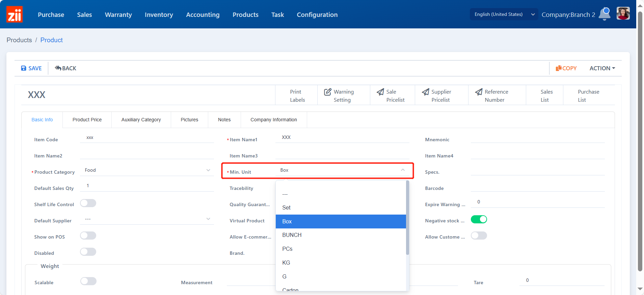The image size is (644, 295).
Task: Open Supplier Pricelist paper-plane icon
Action: click(x=426, y=92)
